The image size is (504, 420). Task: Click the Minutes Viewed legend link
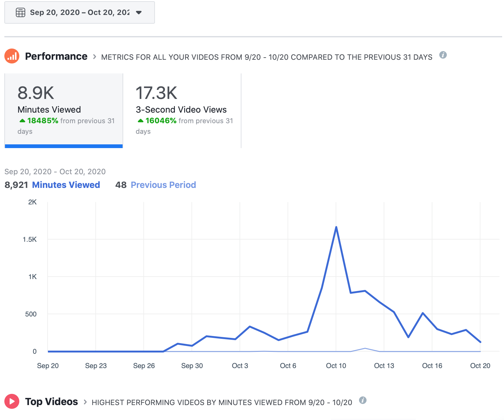66,185
